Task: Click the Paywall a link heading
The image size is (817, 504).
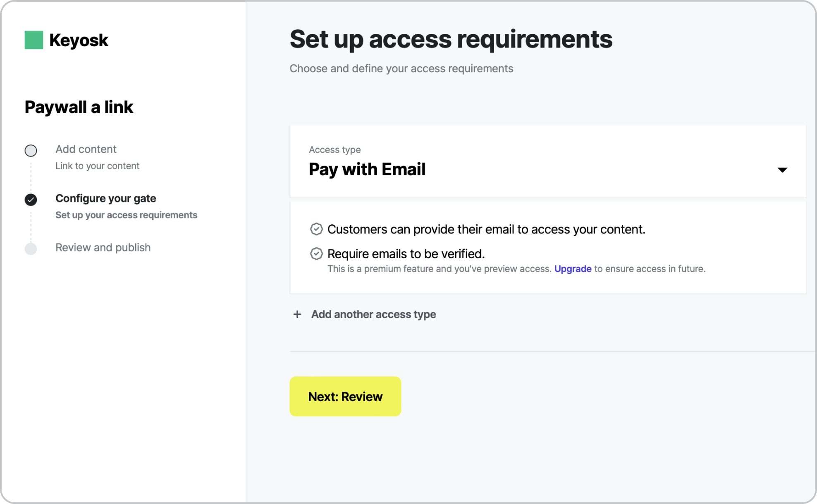Action: pos(79,107)
